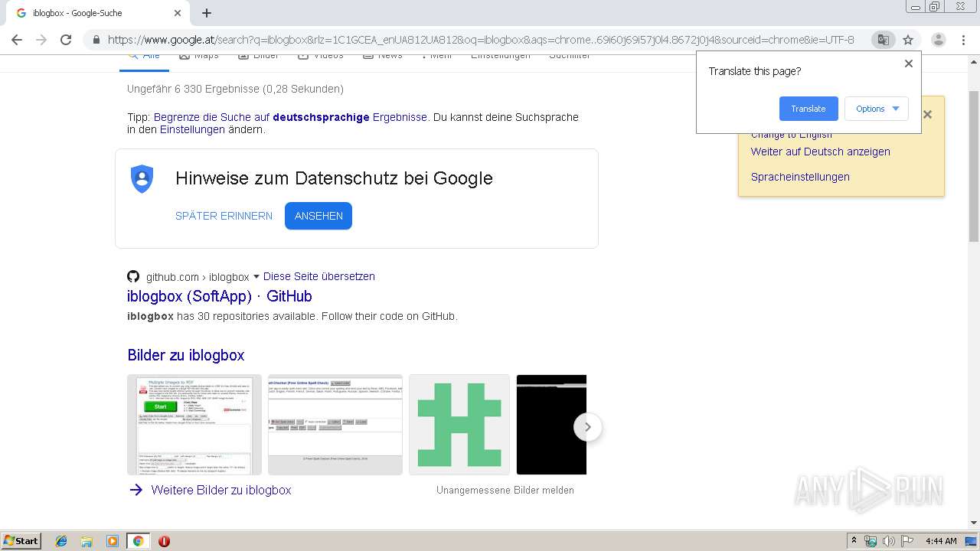Go back using the browser back arrow
The height and width of the screenshot is (551, 980).
[x=17, y=40]
